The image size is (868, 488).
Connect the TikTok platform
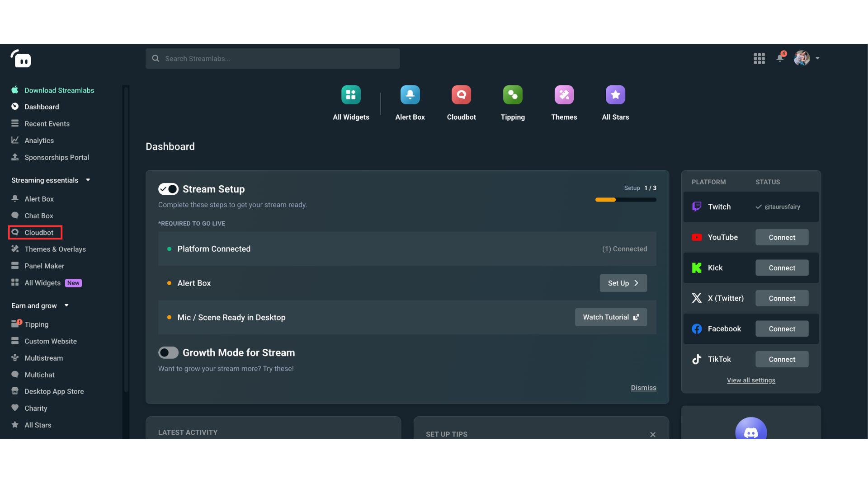(782, 359)
